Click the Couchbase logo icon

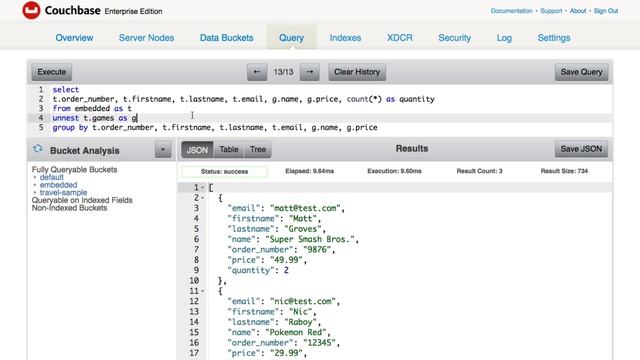pyautogui.click(x=31, y=10)
